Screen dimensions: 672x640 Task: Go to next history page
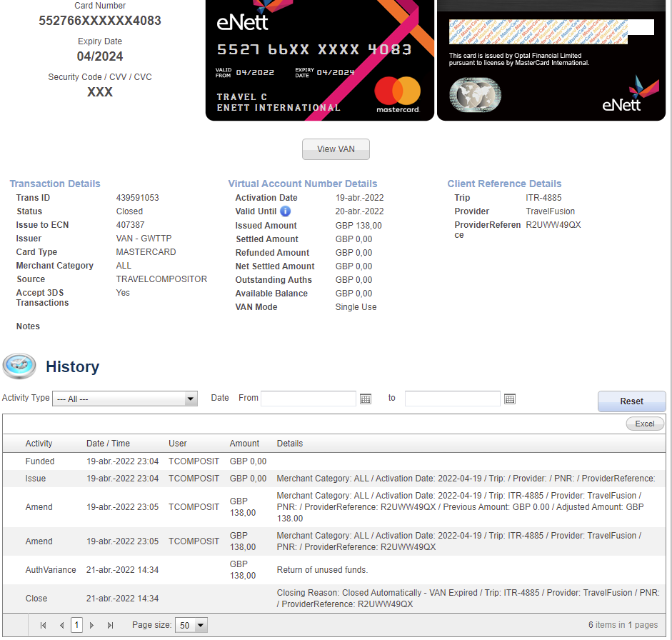click(x=91, y=625)
